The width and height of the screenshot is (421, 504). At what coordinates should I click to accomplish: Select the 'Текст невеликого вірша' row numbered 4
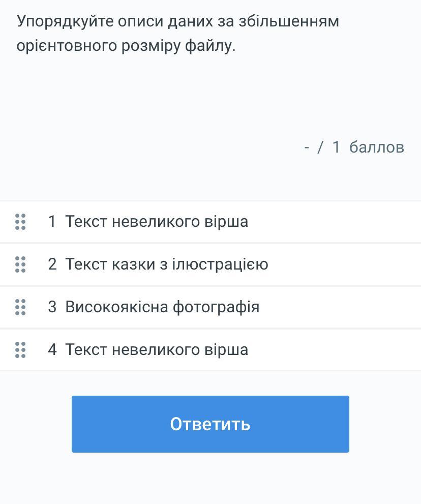[x=211, y=350]
